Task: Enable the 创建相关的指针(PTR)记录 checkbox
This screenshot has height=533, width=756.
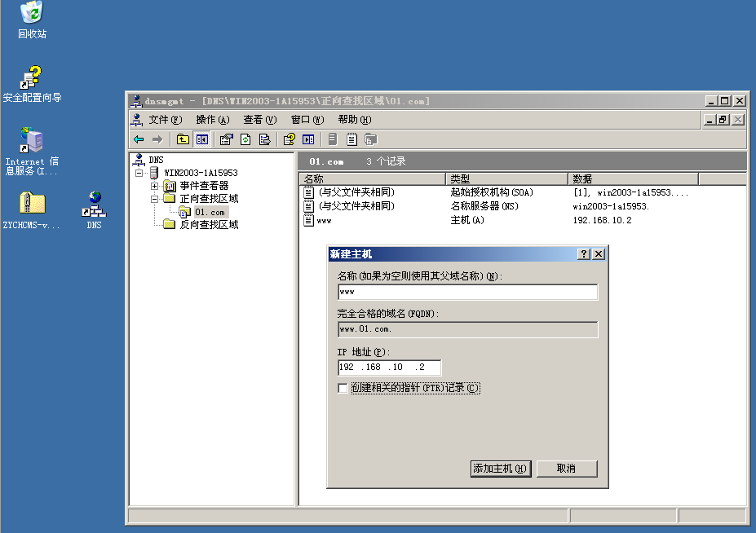Action: pos(343,389)
